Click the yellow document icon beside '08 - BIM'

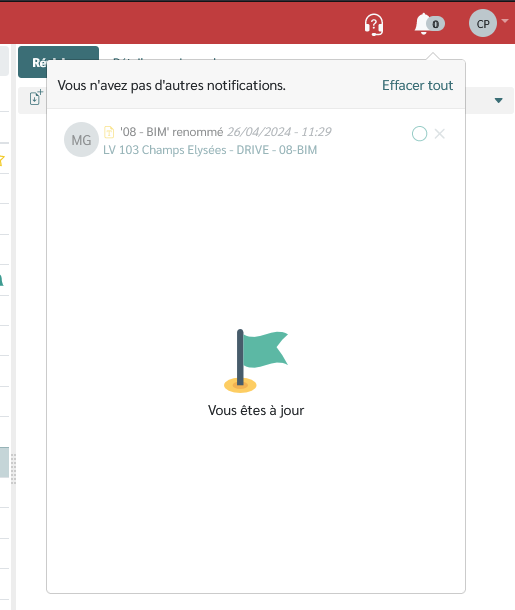tap(109, 132)
